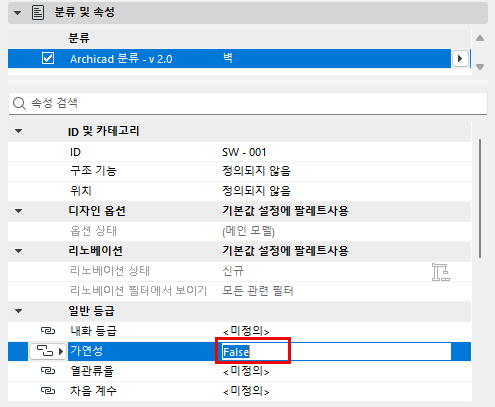Click the 옵션 상태 value (메인 모델)
The height and width of the screenshot is (407, 495).
(x=248, y=231)
